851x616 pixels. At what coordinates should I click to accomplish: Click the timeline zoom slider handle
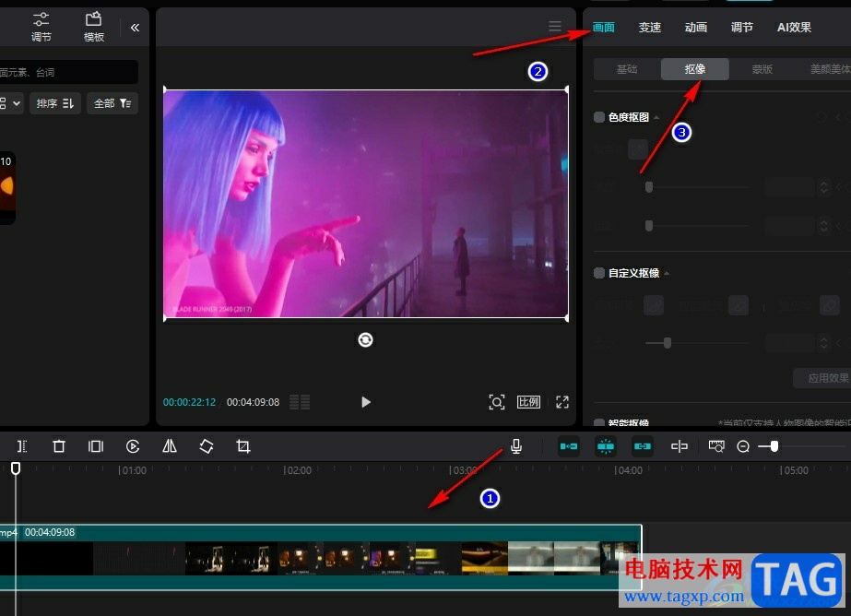pyautogui.click(x=774, y=446)
